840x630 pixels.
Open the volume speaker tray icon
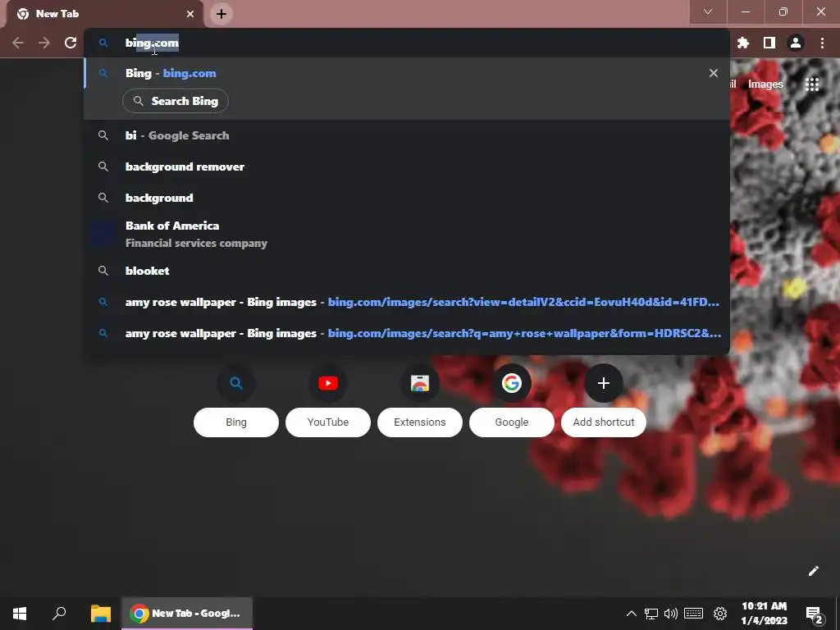670,614
